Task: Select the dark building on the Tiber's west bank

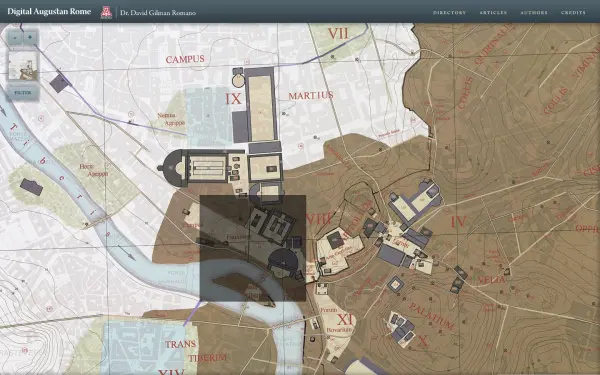Action: click(x=31, y=187)
